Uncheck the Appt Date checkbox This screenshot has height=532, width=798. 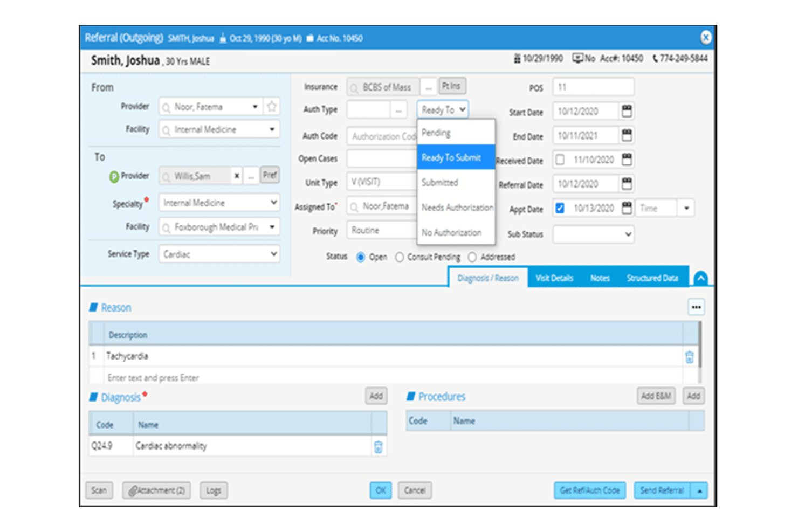pyautogui.click(x=560, y=208)
